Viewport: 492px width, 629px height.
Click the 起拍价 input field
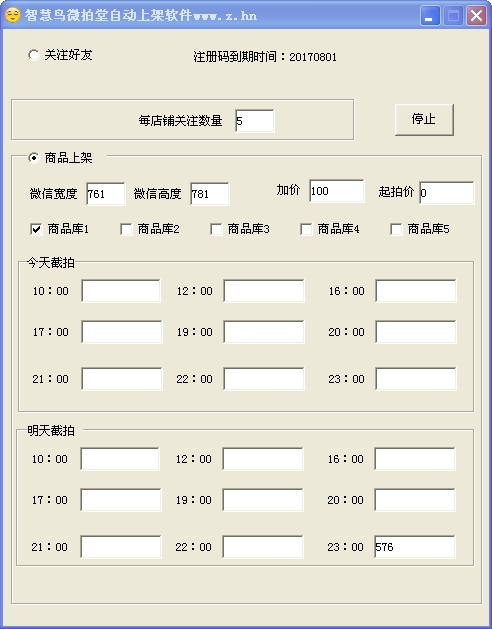tap(447, 193)
